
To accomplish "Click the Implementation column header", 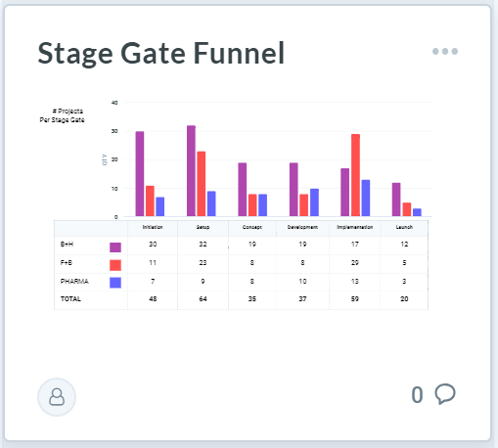I will tap(355, 227).
